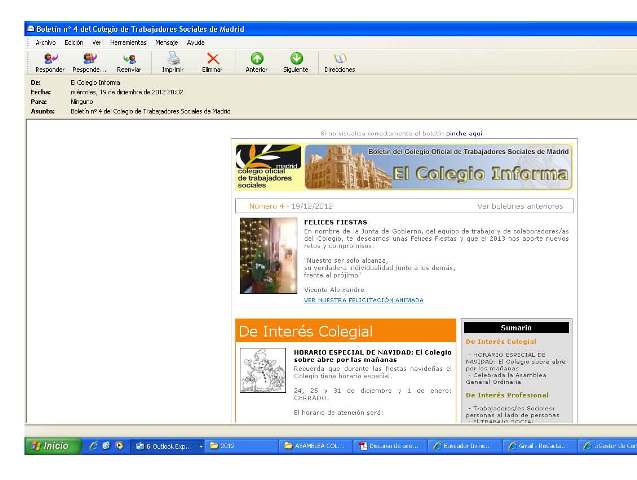Forward message with the Reenviar icon

129,63
